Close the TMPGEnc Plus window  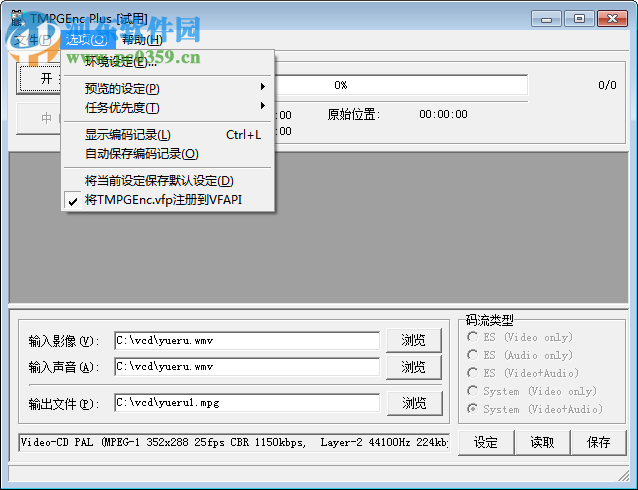[612, 19]
